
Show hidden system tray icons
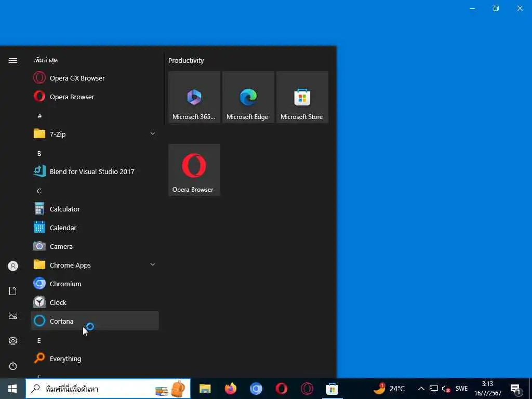[x=421, y=389]
